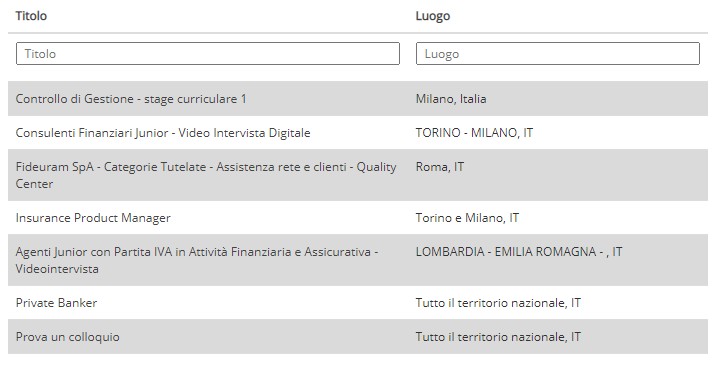Viewport: 708px width, 389px height.
Task: Open Prova un colloquio listing
Action: click(x=68, y=337)
